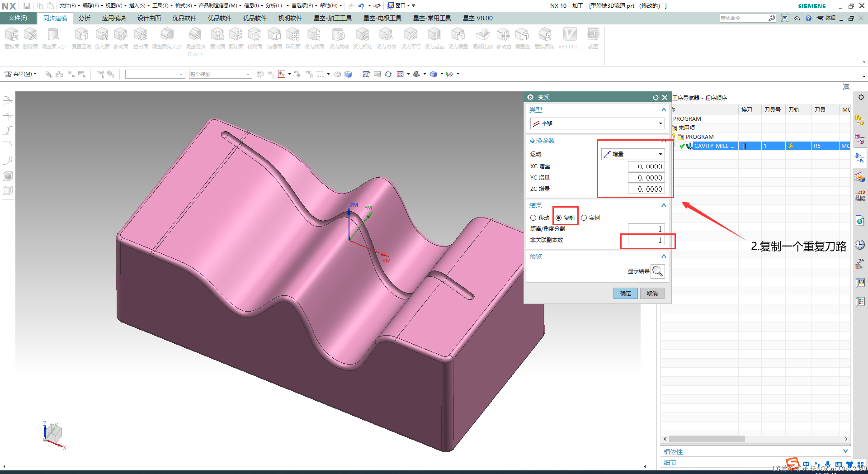Select the CAVITY_MILL operation row
The height and width of the screenshot is (474, 868).
761,146
